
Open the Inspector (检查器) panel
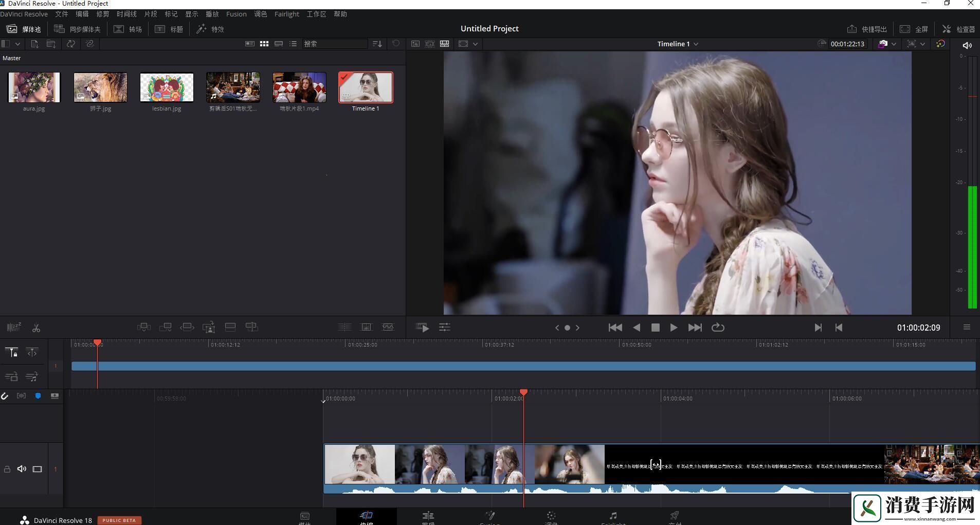[x=958, y=29]
